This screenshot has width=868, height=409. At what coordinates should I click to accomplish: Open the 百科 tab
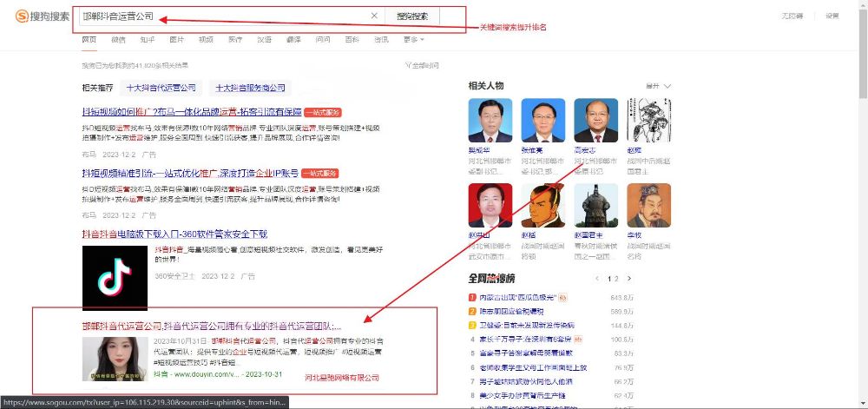point(352,39)
